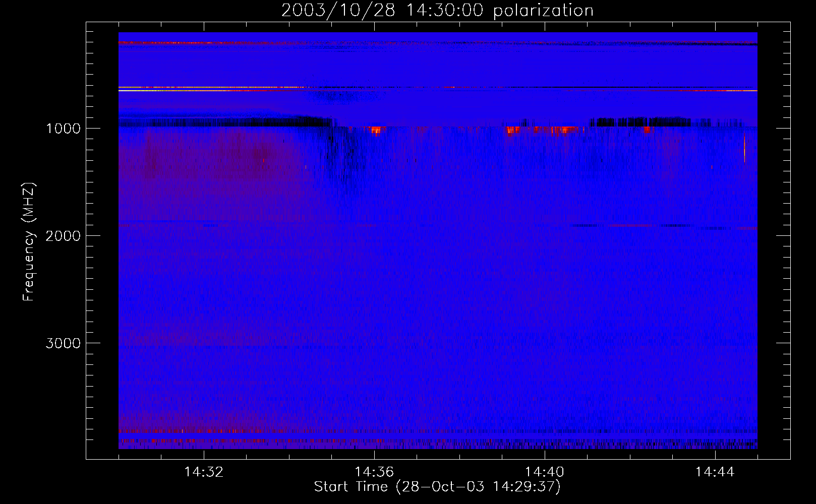Click the red burst at 1000 MHz near 14:36

377,131
